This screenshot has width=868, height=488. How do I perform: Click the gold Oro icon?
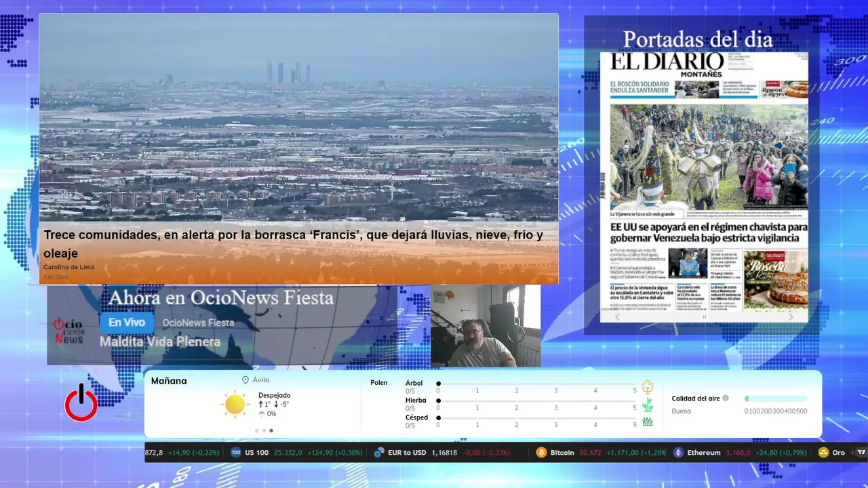pyautogui.click(x=823, y=452)
